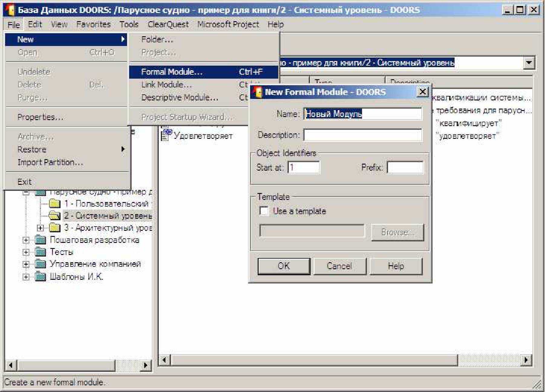Cancel the New Formal Module dialog

[x=339, y=266]
